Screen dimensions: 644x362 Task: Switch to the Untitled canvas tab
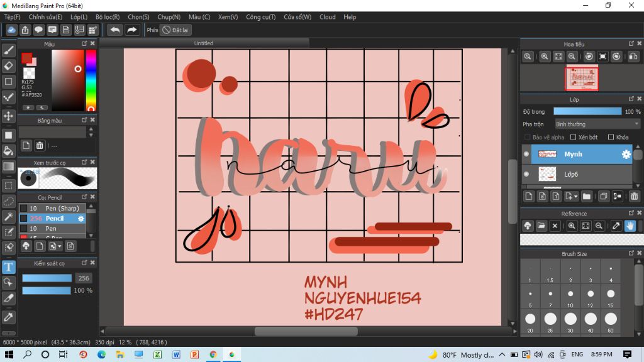tap(204, 43)
